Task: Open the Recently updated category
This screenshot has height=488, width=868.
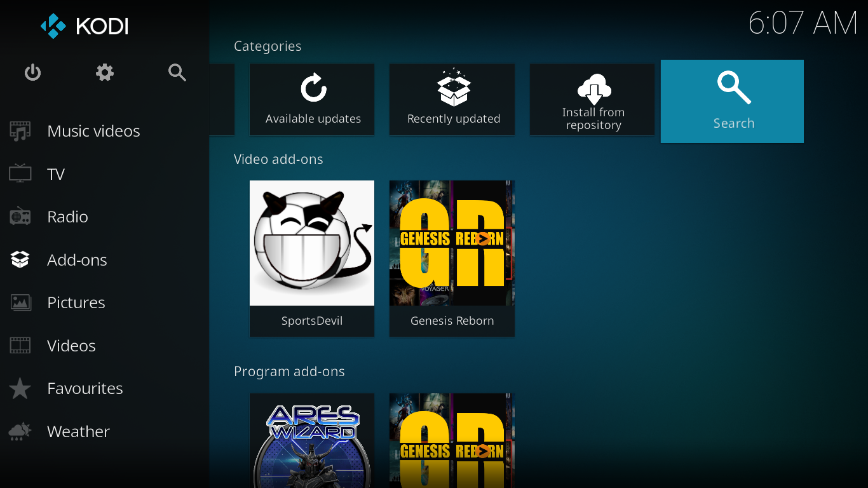Action: tap(452, 99)
